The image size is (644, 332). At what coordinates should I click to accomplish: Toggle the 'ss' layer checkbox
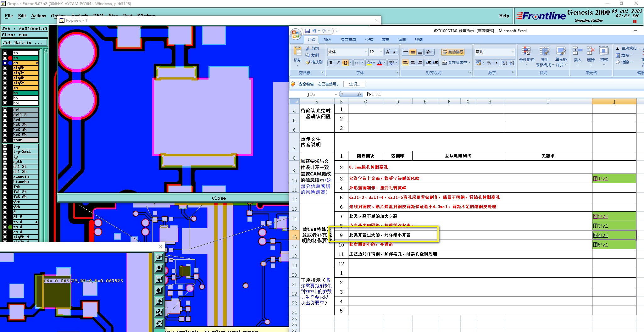(5, 88)
